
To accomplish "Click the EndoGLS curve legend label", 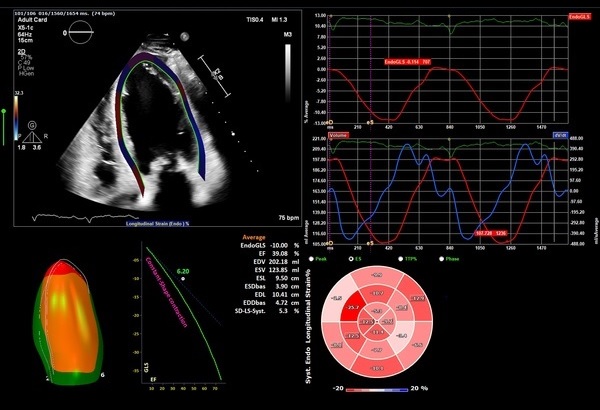I will [582, 17].
